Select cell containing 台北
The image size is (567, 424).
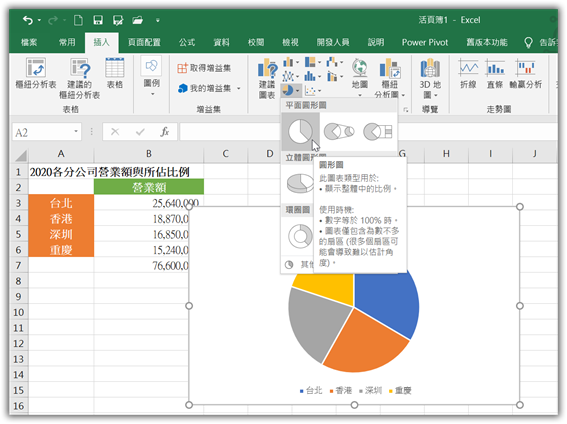61,203
